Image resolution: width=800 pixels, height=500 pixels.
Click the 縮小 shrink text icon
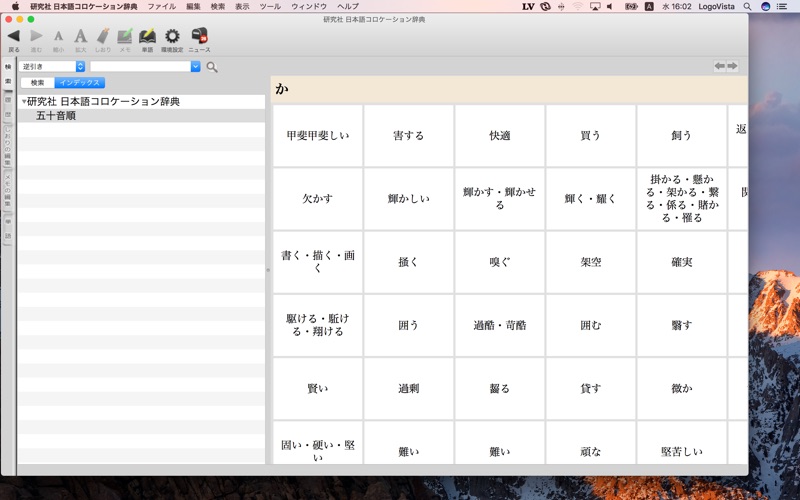click(x=58, y=37)
